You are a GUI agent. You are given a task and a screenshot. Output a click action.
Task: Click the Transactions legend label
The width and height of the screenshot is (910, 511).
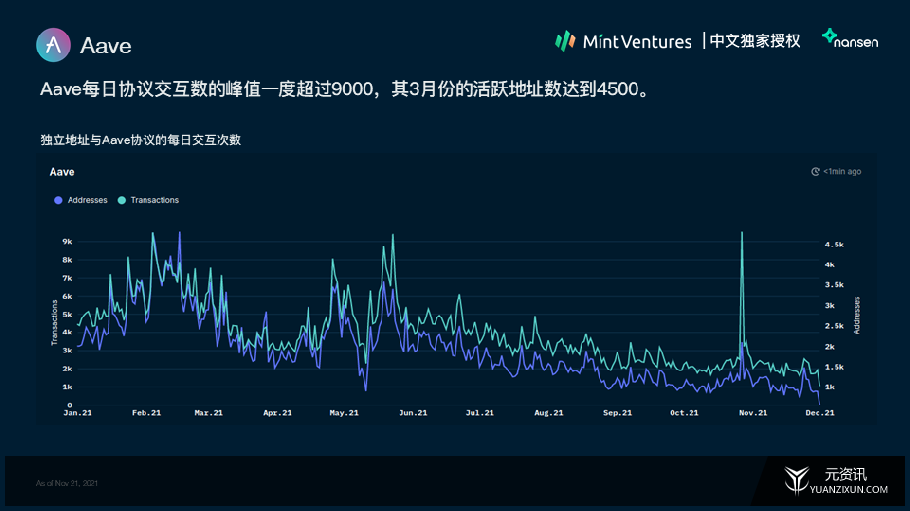pos(154,200)
